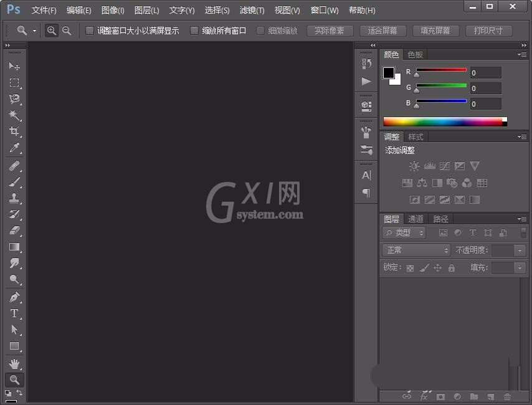
Task: Select the Lasso tool
Action: [x=14, y=99]
